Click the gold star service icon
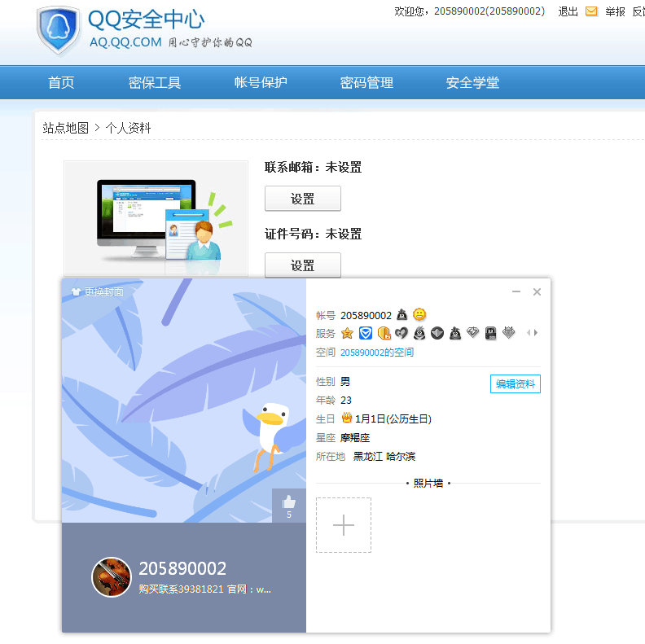Screen dimensions: 645x644 [x=347, y=333]
